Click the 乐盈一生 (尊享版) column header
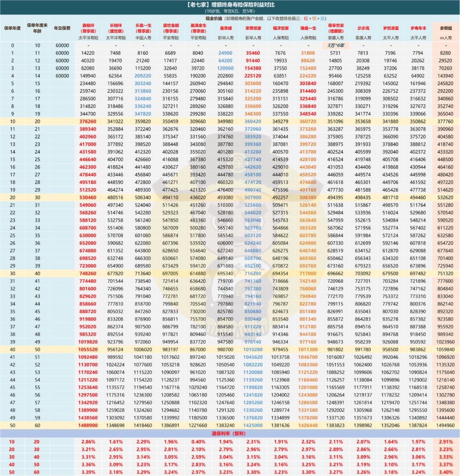 [143, 28]
